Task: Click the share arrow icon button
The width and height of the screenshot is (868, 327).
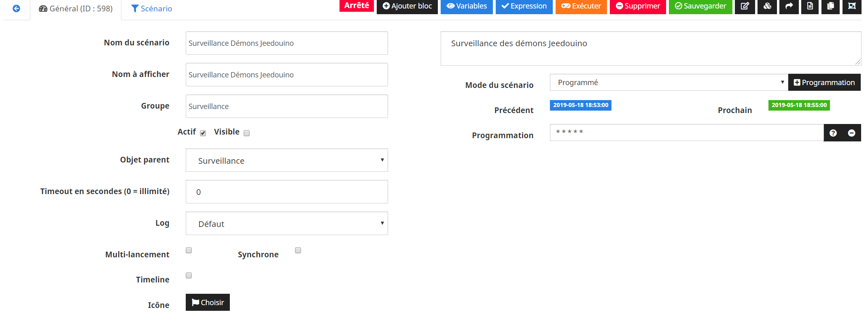Action: click(789, 6)
